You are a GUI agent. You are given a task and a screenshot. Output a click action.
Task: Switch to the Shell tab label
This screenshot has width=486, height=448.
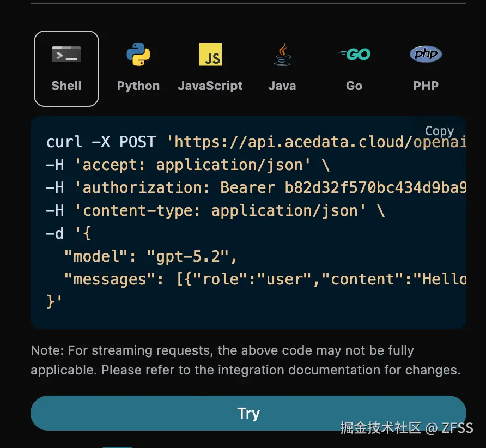(66, 86)
